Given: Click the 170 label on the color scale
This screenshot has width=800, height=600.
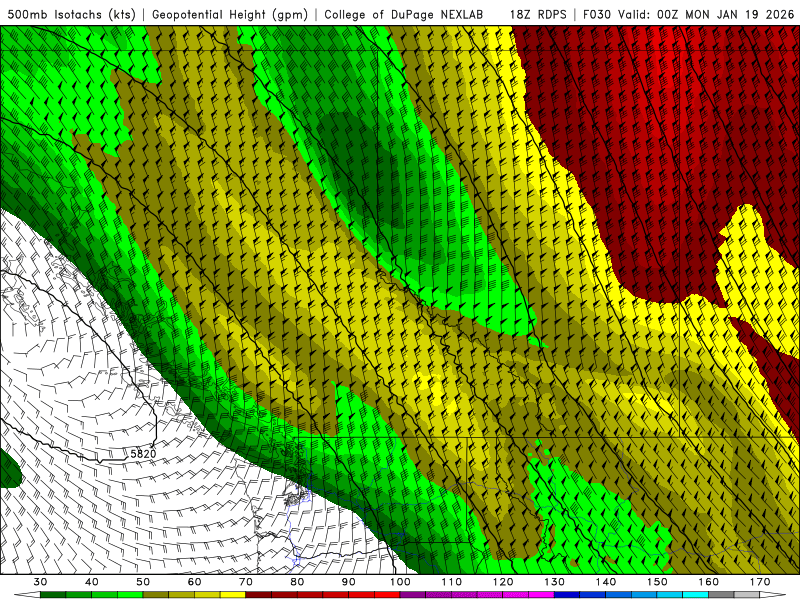Looking at the screenshot, I should coord(760,582).
